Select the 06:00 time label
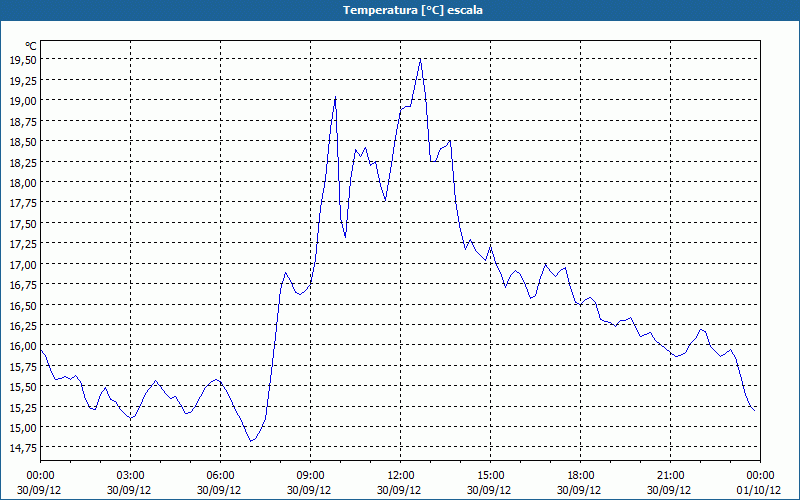Screen dimensions: 800x500 coord(221,475)
